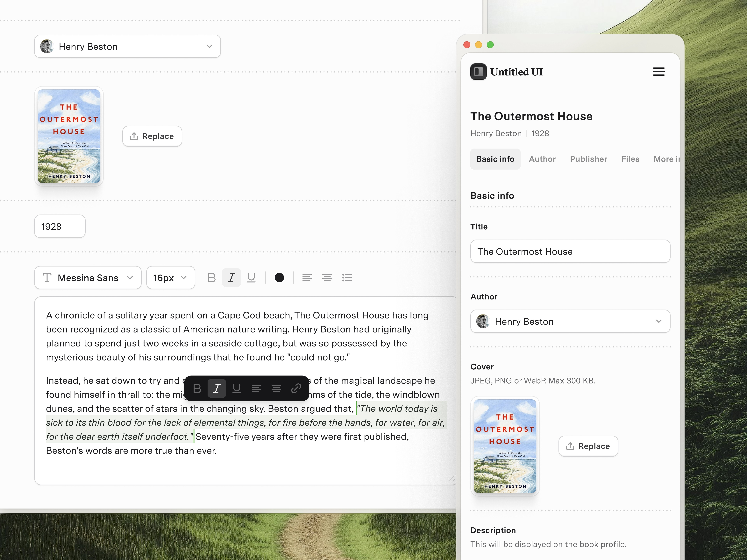Image resolution: width=747 pixels, height=560 pixels.
Task: Align left in the floating dark toolbar
Action: point(256,388)
